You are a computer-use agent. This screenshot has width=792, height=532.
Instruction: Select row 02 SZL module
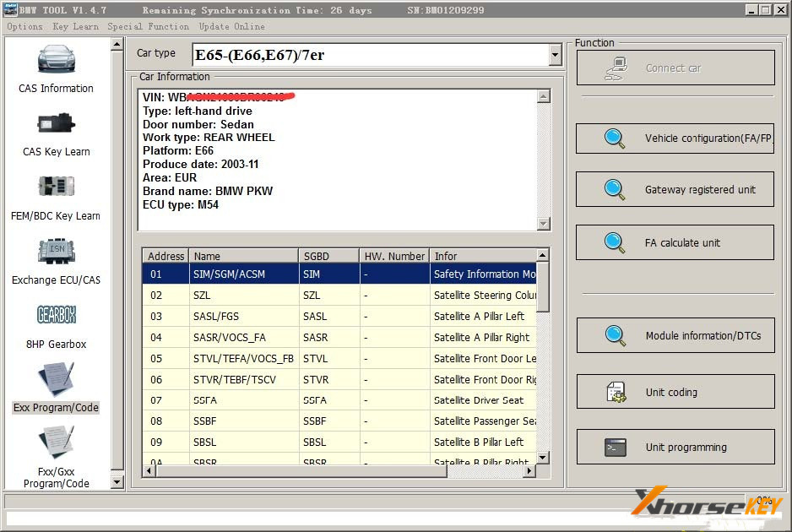click(339, 295)
